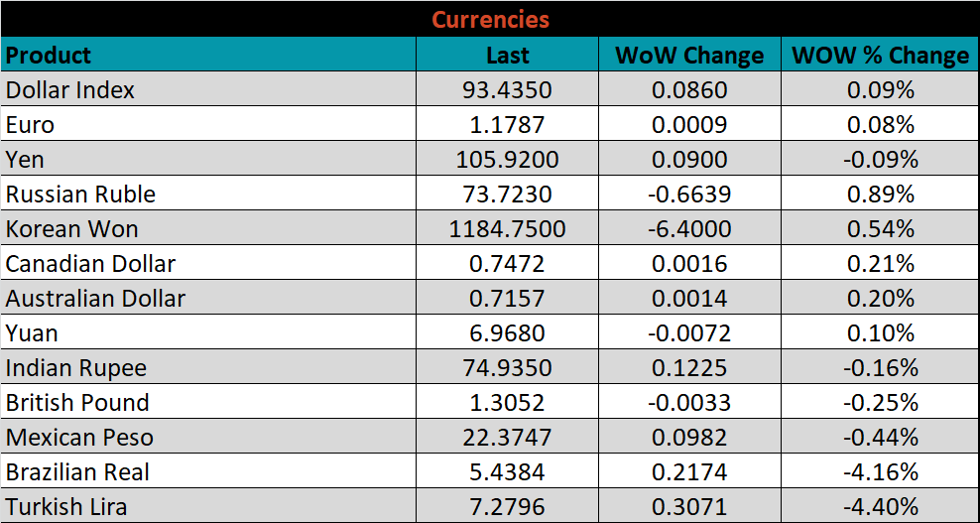
Task: Select the Last column header
Action: pyautogui.click(x=507, y=56)
